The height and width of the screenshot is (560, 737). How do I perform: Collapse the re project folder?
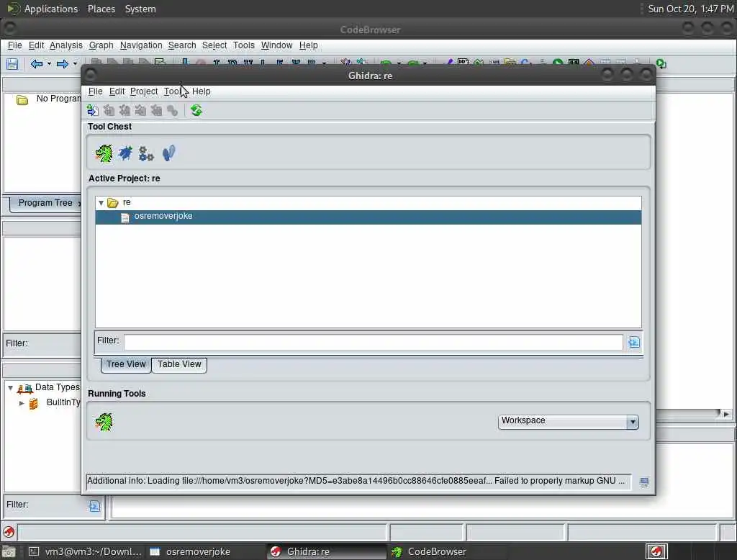coord(101,203)
